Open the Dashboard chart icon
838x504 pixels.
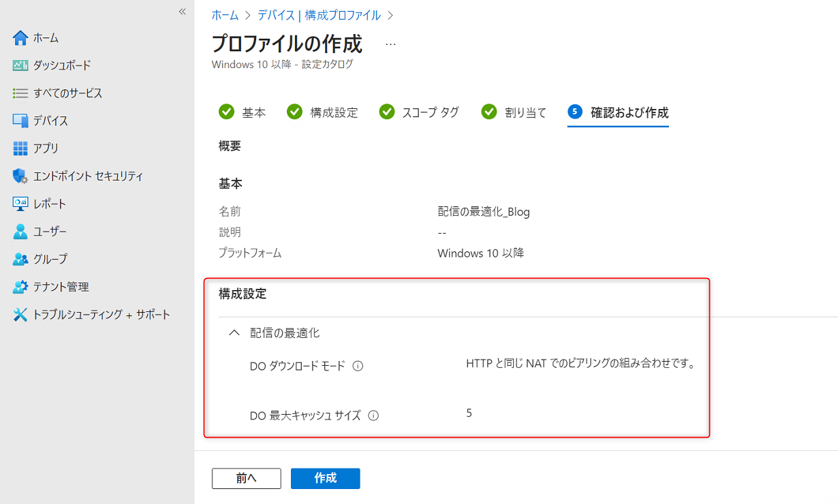[x=20, y=65]
